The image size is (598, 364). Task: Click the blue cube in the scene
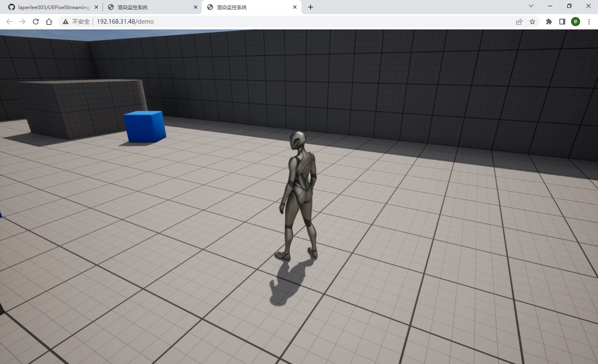pos(143,127)
